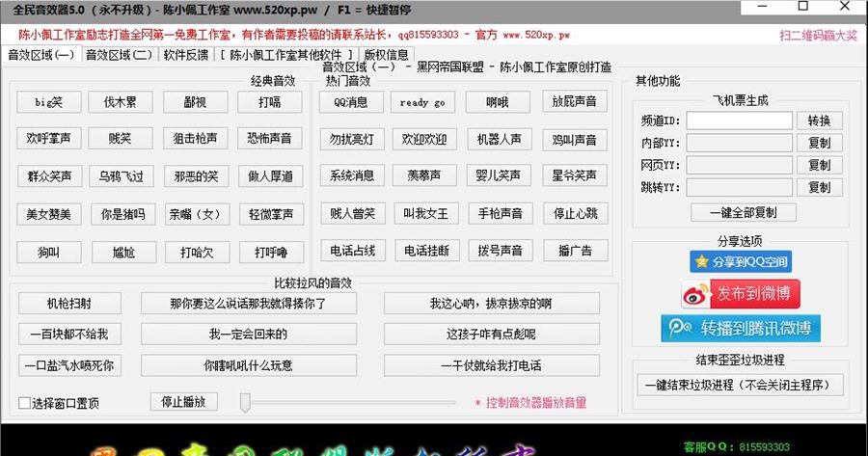Play the 邪恶的笑 effect
Image resolution: width=868 pixels, height=456 pixels.
(196, 176)
